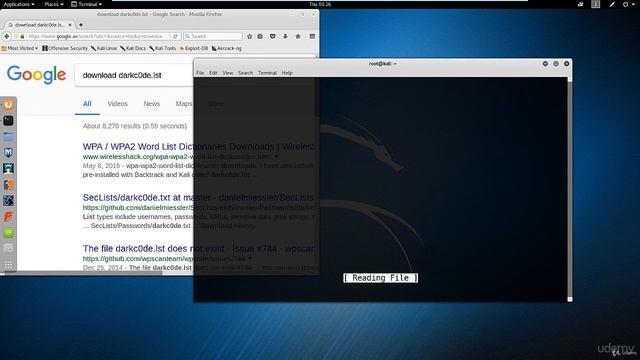Screen dimensions: 640x360
Task: Open Files manager in the dock
Action: pos(8,137)
